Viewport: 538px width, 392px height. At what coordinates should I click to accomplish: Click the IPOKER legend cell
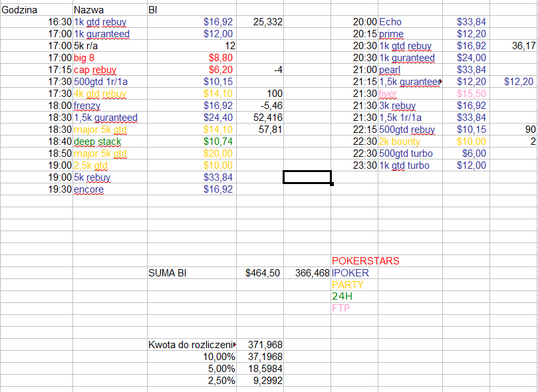pyautogui.click(x=354, y=273)
